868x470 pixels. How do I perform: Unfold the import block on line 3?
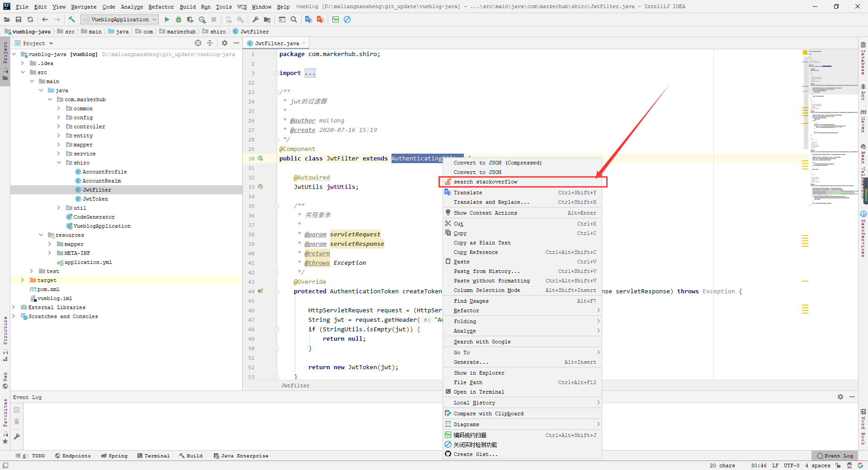pyautogui.click(x=276, y=73)
